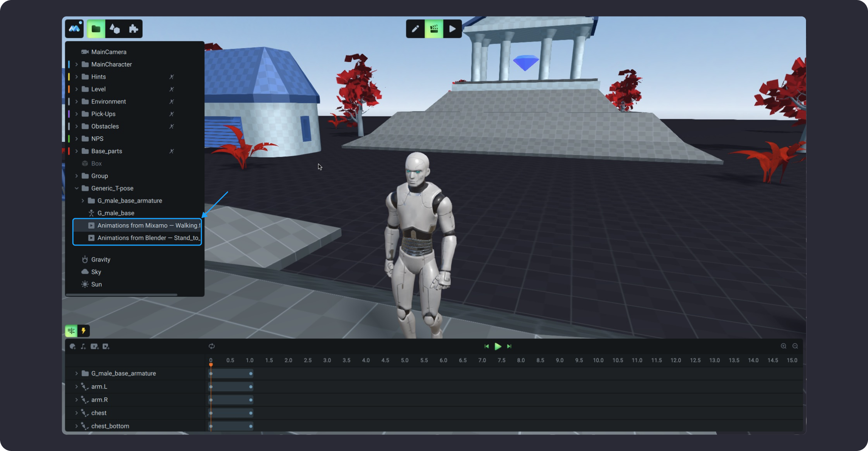Viewport: 868px width, 451px height.
Task: Open the shapes library panel
Action: click(115, 29)
